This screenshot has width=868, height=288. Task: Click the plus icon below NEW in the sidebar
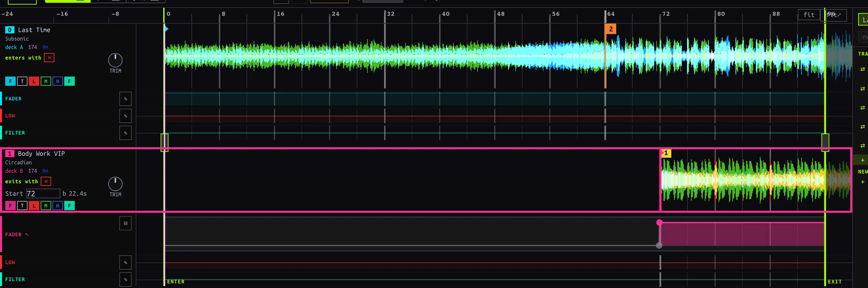862,182
